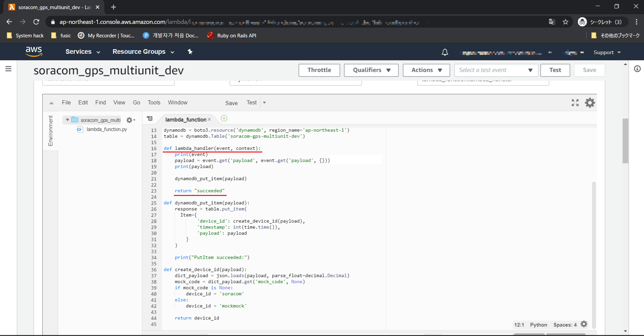This screenshot has height=336, width=644.
Task: Close the lambda_function editor tab
Action: pyautogui.click(x=209, y=120)
